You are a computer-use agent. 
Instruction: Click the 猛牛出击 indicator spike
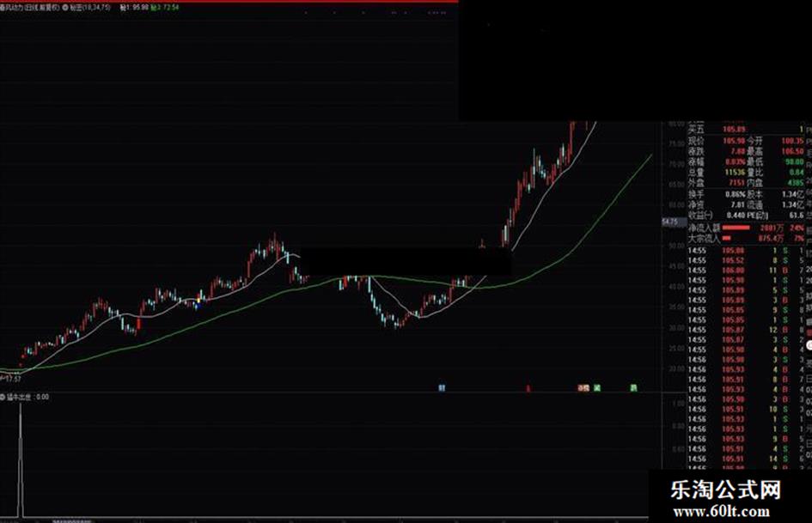point(21,459)
